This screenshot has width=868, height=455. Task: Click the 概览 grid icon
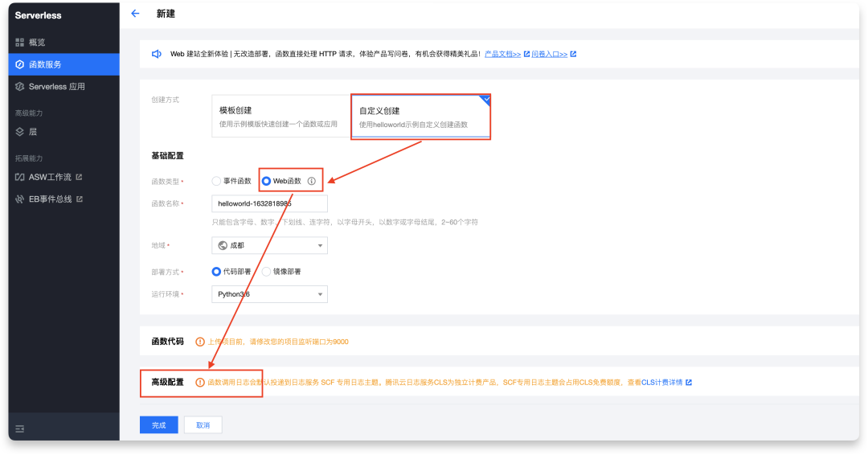coord(20,42)
